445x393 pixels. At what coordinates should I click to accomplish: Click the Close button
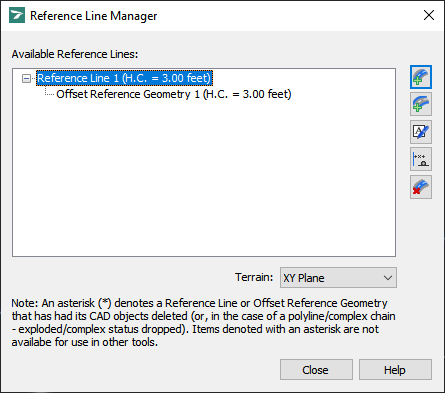(x=316, y=370)
